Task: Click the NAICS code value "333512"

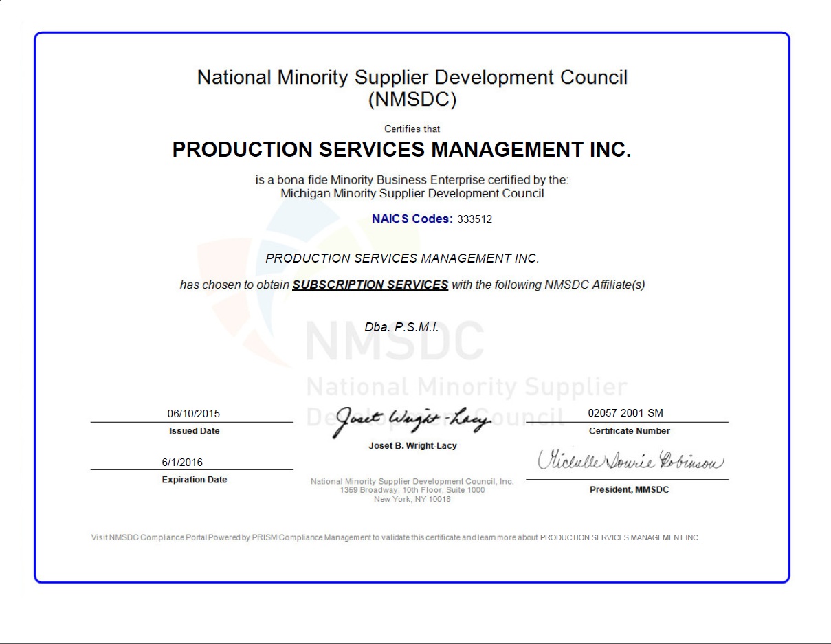Action: (x=475, y=220)
